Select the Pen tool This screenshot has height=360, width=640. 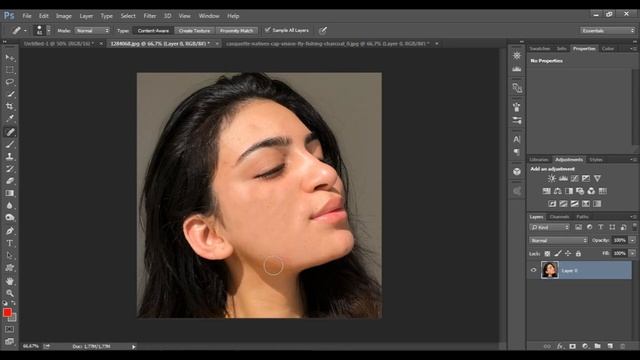pos(10,231)
